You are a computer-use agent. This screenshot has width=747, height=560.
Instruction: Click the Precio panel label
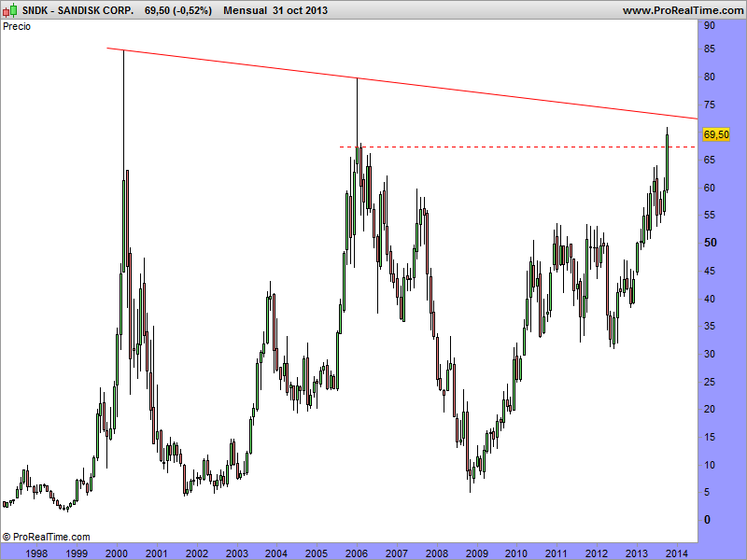pos(17,26)
